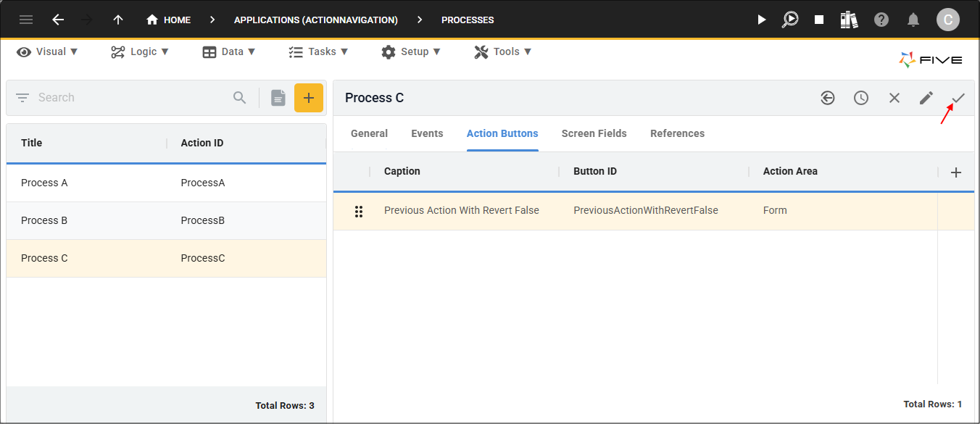Expand the Visual dropdown menu
Viewport: 980px width, 424px height.
pos(48,51)
